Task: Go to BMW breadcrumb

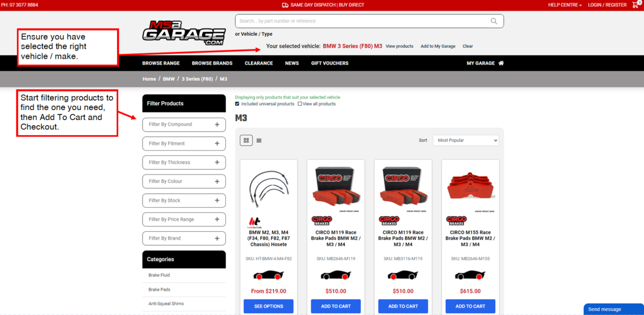Action: coord(168,79)
